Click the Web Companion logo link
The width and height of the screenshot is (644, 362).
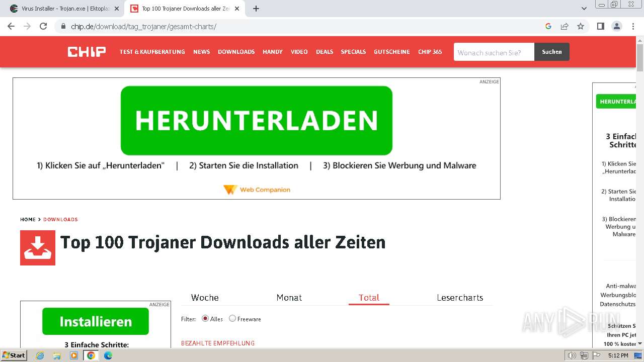tap(257, 190)
